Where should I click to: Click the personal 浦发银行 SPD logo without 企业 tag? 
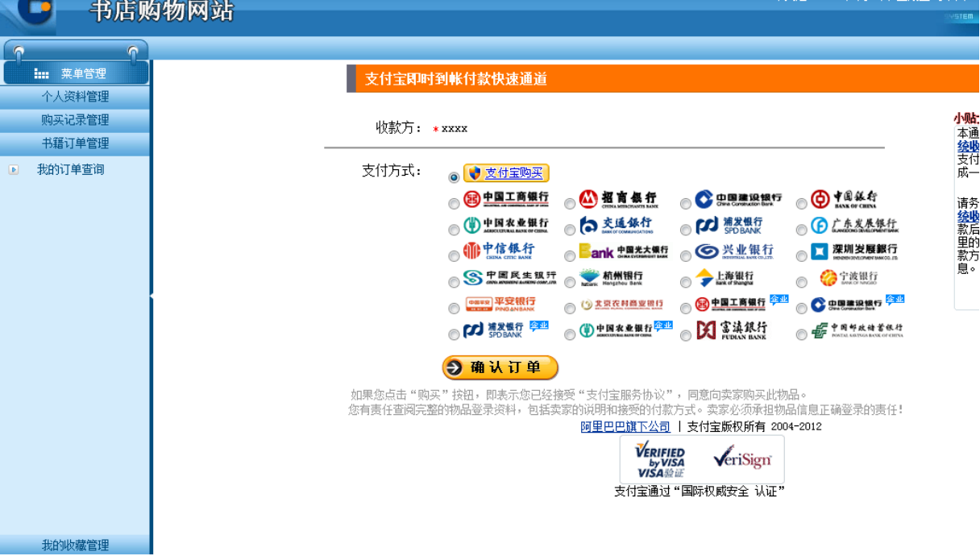pyautogui.click(x=729, y=225)
